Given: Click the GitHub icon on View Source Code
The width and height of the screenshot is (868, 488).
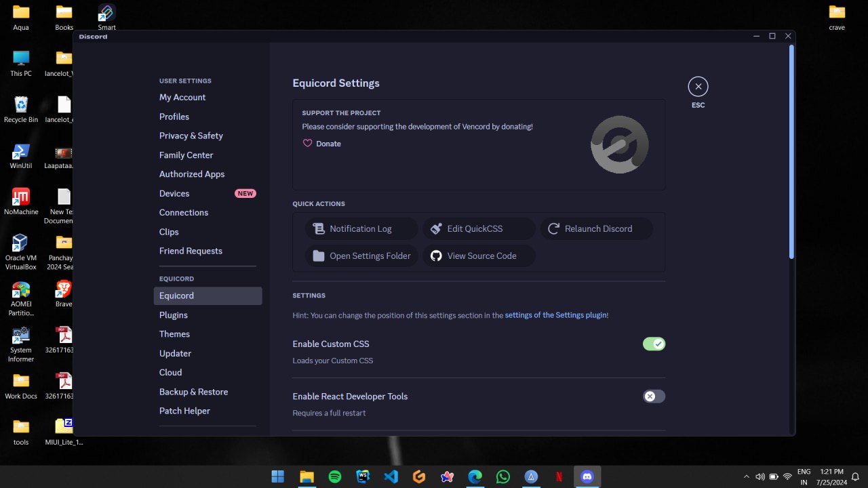Looking at the screenshot, I should pos(436,256).
